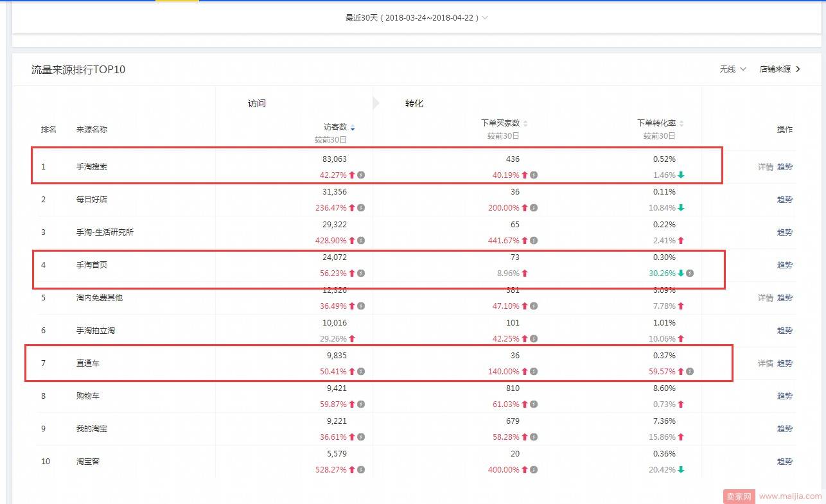Open 趋势 for 淘宝客 row
This screenshot has width=826, height=504.
pyautogui.click(x=785, y=462)
